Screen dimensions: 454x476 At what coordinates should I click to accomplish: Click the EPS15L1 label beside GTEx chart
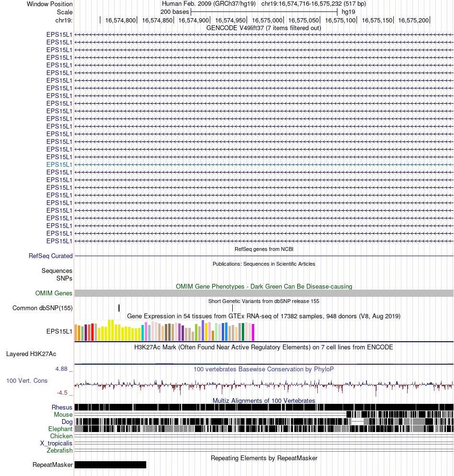pos(59,331)
